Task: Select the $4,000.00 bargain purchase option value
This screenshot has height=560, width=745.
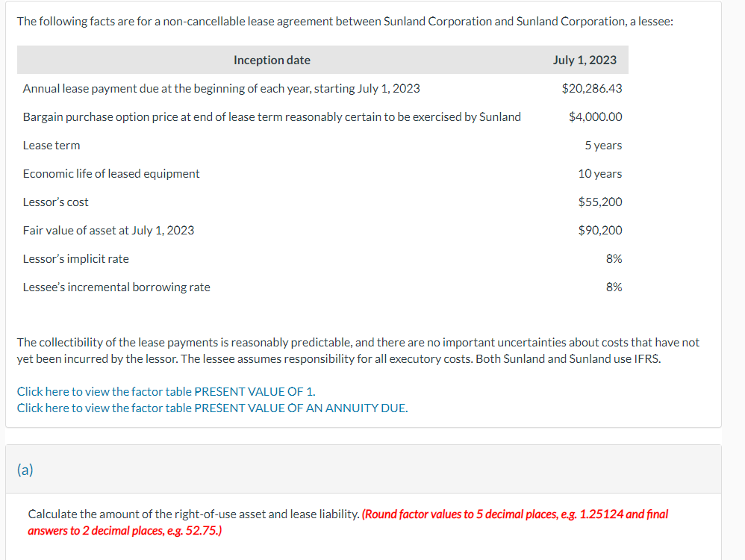Action: (596, 117)
